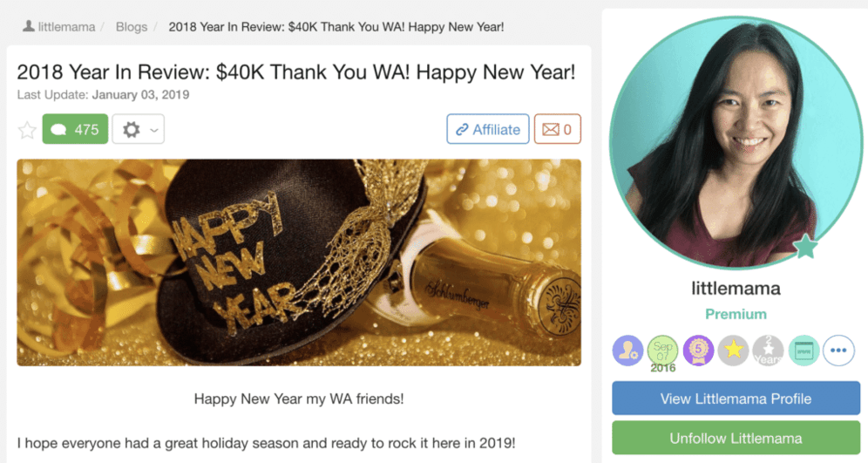Toggle the Unfollow Littlemama button

[736, 438]
